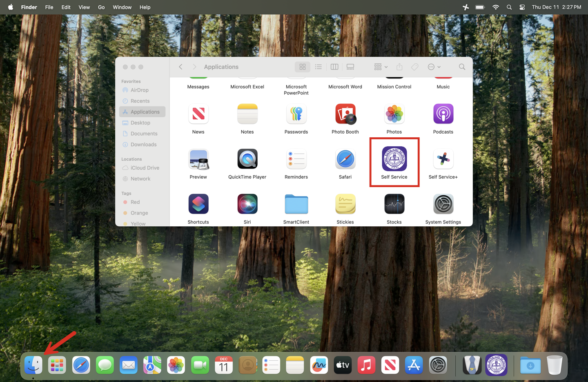The height and width of the screenshot is (382, 588).
Task: Select the Self Service app icon
Action: (394, 159)
